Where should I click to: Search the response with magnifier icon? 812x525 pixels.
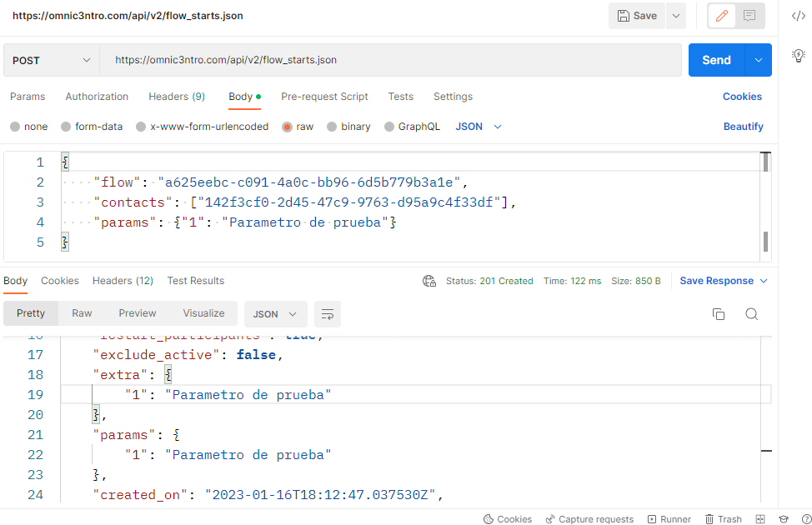click(x=751, y=314)
